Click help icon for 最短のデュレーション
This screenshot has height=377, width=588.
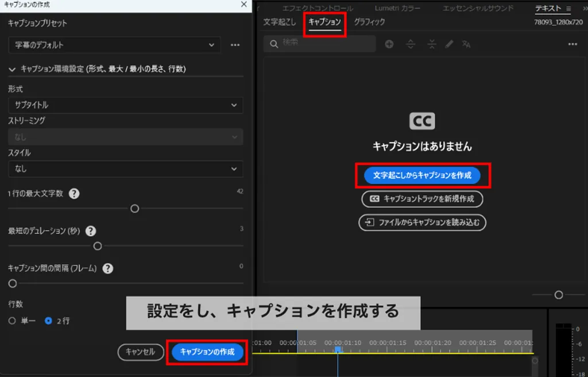tap(91, 231)
